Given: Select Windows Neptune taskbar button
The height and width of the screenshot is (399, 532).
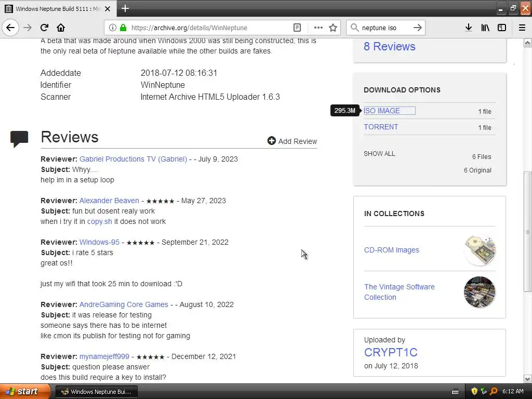Looking at the screenshot, I should click(x=96, y=392).
